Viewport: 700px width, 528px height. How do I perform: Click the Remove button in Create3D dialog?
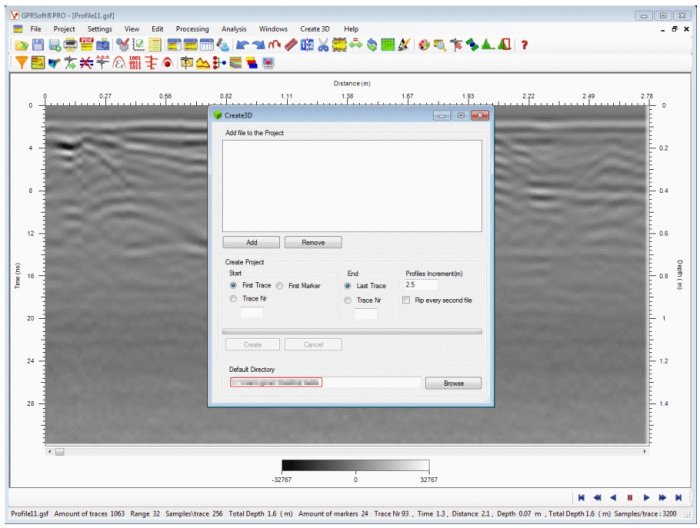coord(313,242)
